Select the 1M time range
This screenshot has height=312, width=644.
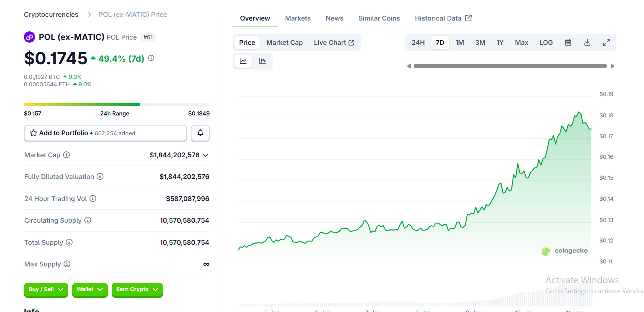pos(460,43)
